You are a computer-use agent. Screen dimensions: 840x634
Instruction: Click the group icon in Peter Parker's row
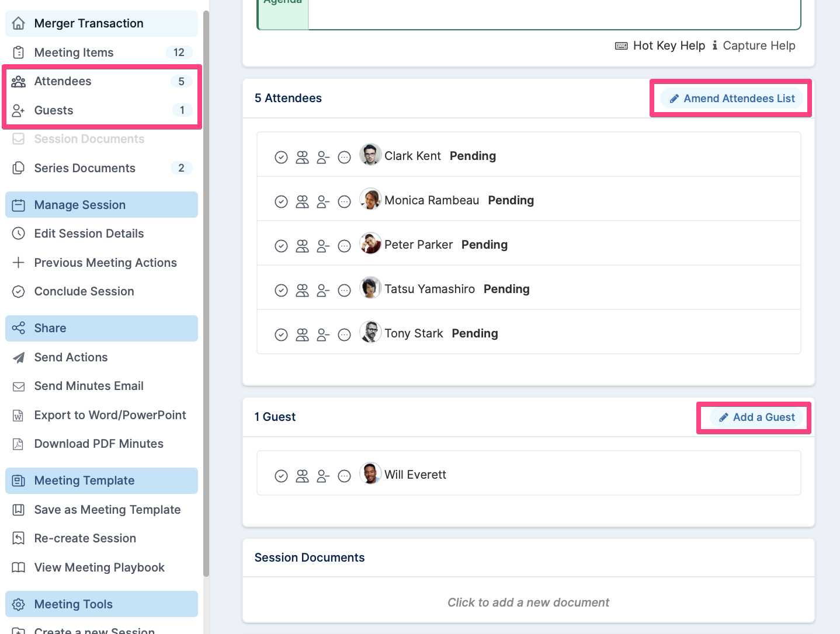(302, 246)
